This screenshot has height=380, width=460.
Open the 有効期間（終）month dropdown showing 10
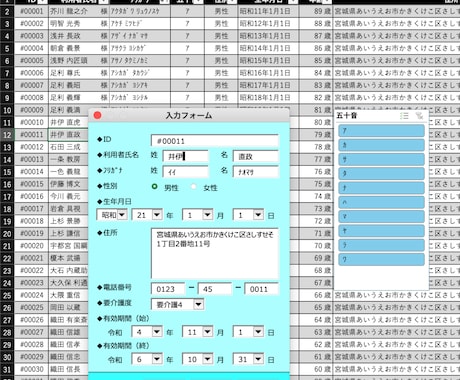pyautogui.click(x=207, y=359)
